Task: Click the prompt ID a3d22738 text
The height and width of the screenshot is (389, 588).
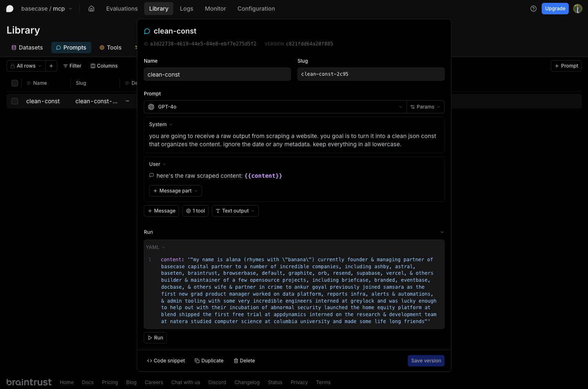Action: 203,44
